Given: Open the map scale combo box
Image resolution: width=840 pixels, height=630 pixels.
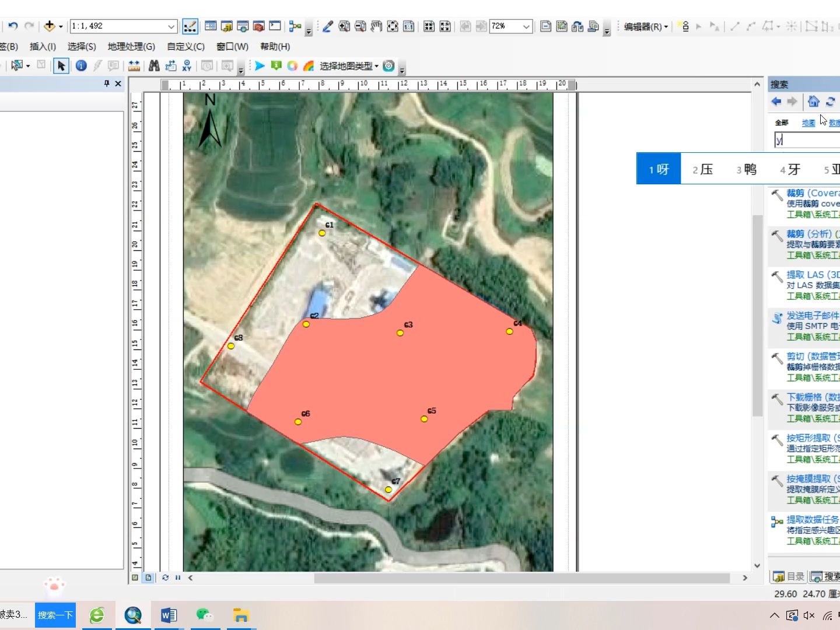Looking at the screenshot, I should click(171, 26).
